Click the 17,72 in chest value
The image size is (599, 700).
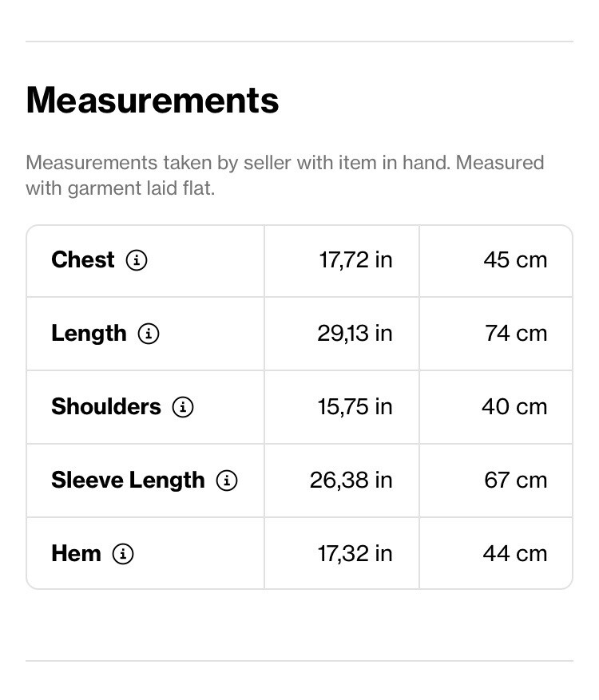point(355,260)
